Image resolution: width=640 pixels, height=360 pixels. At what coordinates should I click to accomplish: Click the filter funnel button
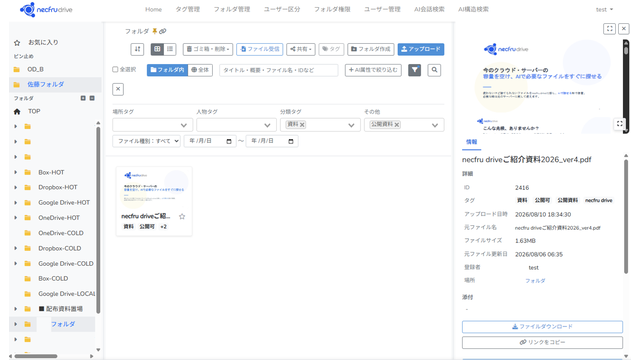[414, 70]
